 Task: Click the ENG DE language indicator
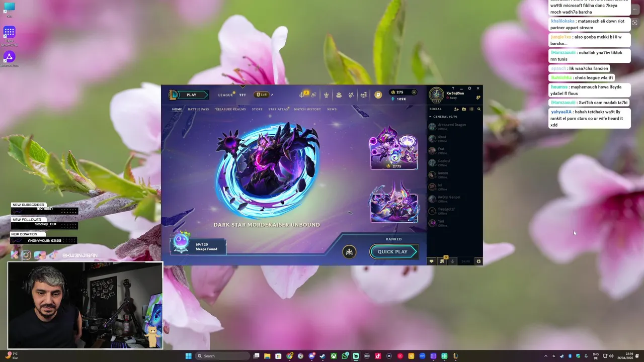pos(596,356)
